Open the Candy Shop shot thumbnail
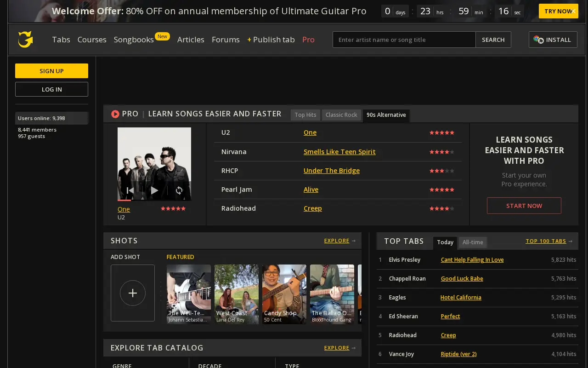 [284, 294]
